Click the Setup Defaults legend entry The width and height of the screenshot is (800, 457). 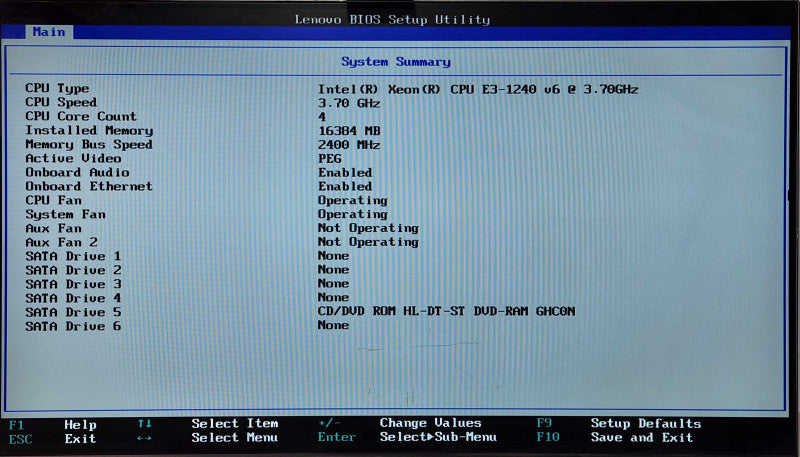[646, 423]
